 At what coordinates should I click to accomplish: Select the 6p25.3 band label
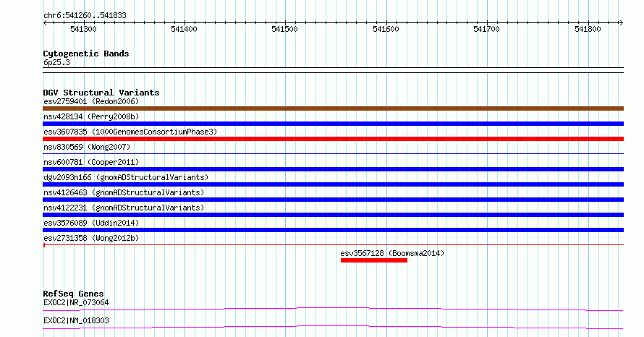56,62
